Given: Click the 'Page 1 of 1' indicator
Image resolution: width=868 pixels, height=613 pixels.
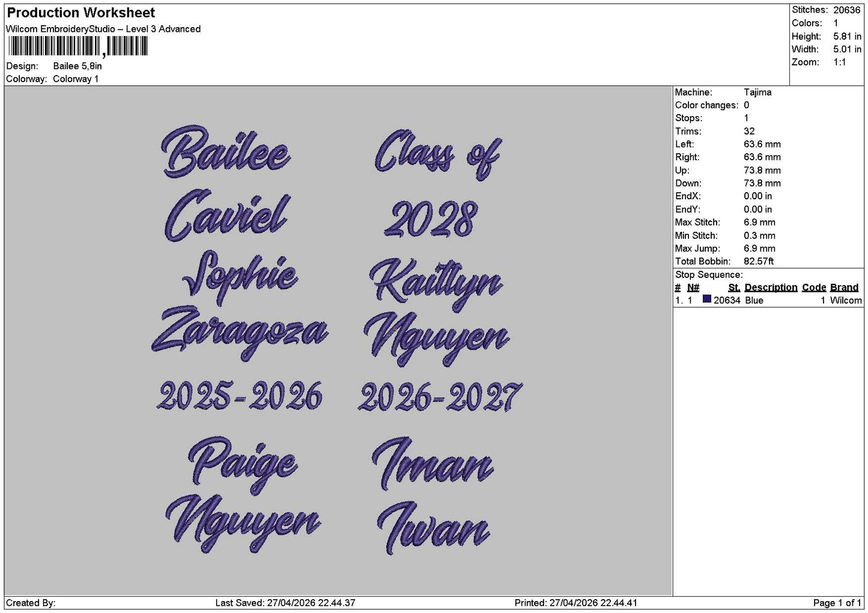Looking at the screenshot, I should [x=837, y=603].
